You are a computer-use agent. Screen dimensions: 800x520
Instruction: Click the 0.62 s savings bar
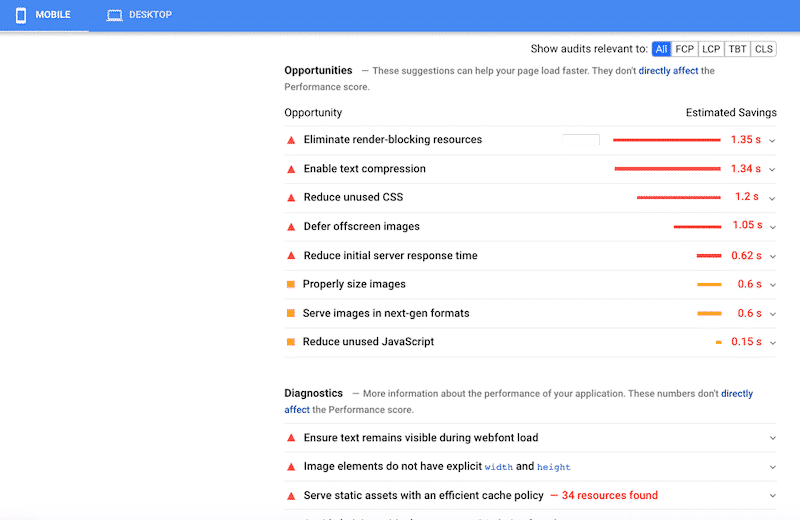click(x=709, y=256)
